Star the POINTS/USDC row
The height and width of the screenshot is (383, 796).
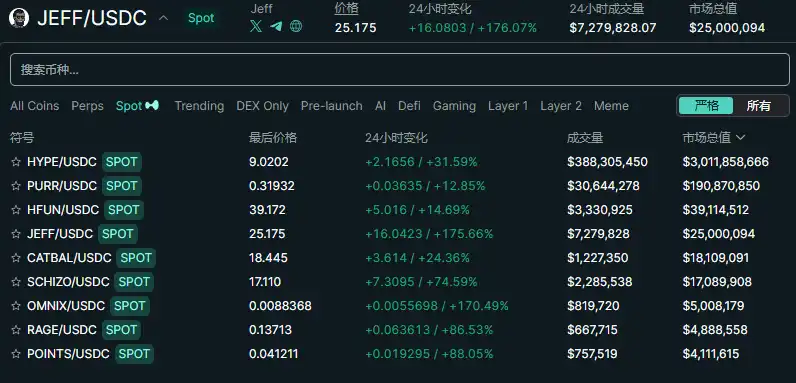16,354
